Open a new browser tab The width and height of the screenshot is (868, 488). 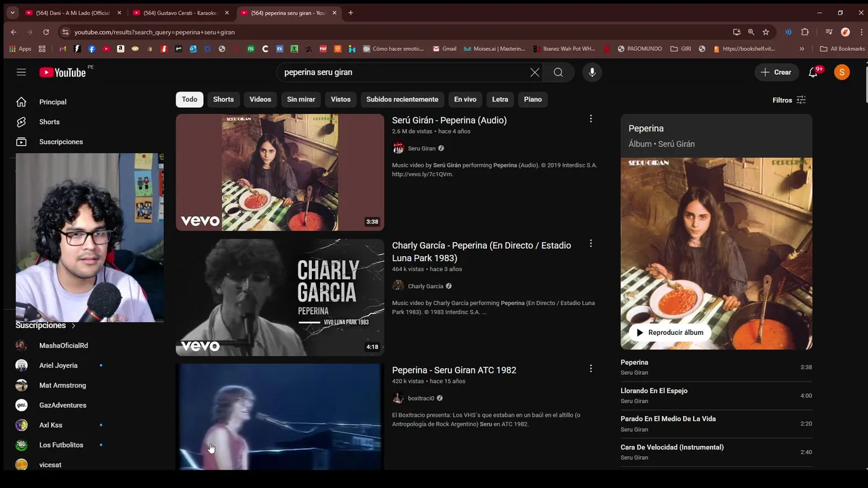[351, 13]
